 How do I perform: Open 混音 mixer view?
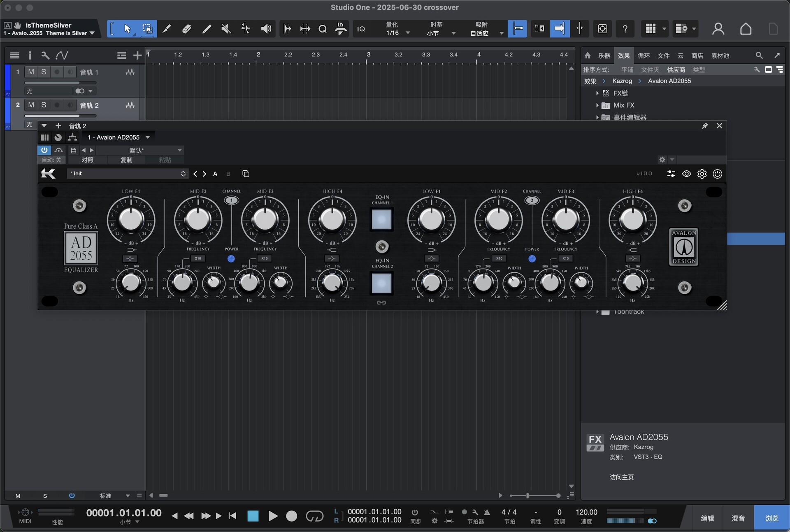pyautogui.click(x=738, y=518)
